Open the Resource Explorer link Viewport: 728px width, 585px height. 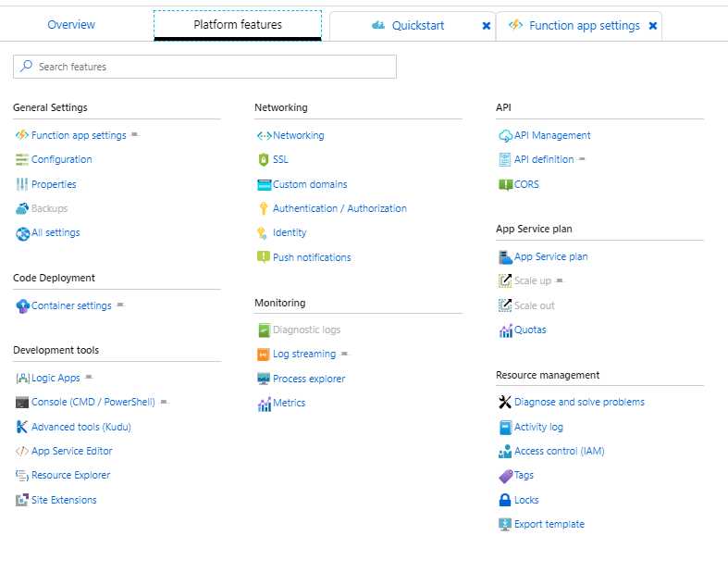pyautogui.click(x=71, y=476)
